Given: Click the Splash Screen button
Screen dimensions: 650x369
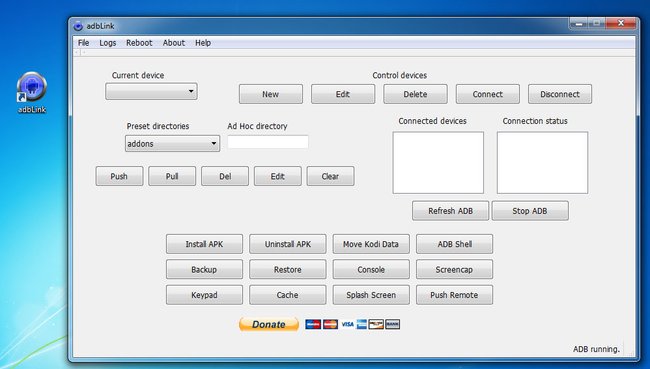Looking at the screenshot, I should [371, 295].
